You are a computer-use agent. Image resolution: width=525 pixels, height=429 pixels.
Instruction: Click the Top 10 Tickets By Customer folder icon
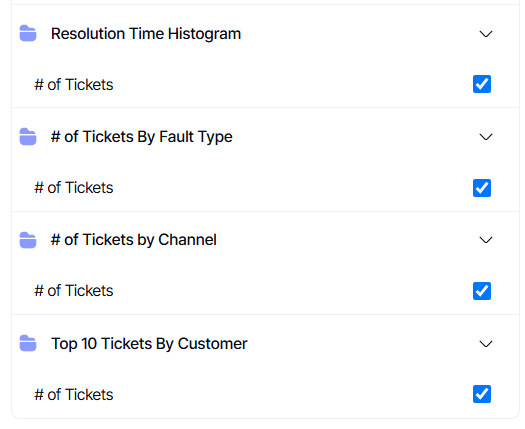28,343
